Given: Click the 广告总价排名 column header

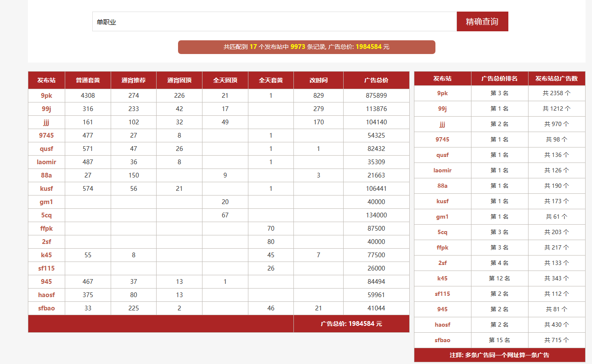Looking at the screenshot, I should (499, 78).
